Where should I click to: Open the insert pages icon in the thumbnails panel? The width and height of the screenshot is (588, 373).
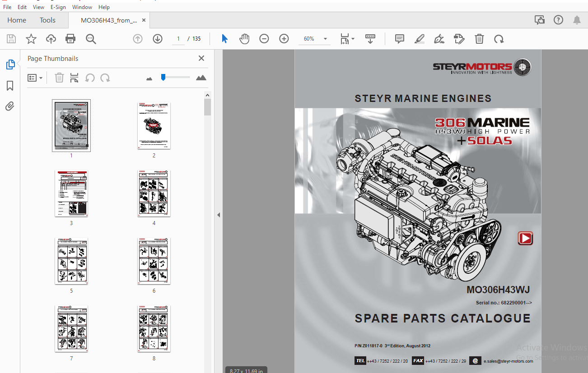[75, 78]
